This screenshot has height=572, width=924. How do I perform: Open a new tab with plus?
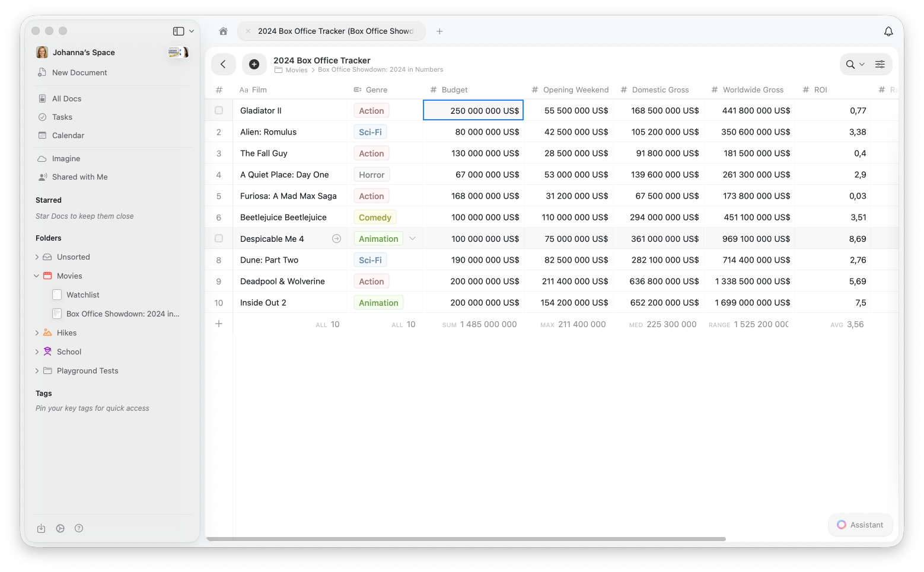(439, 31)
